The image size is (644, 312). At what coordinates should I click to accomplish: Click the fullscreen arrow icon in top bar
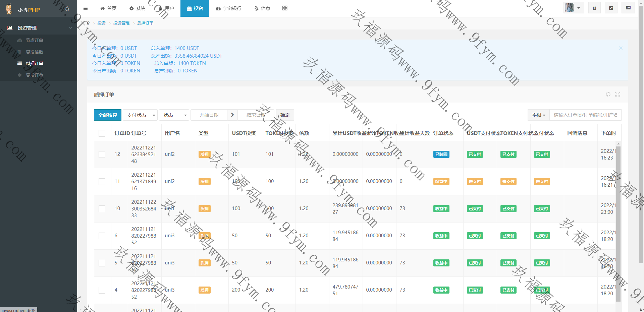[611, 8]
